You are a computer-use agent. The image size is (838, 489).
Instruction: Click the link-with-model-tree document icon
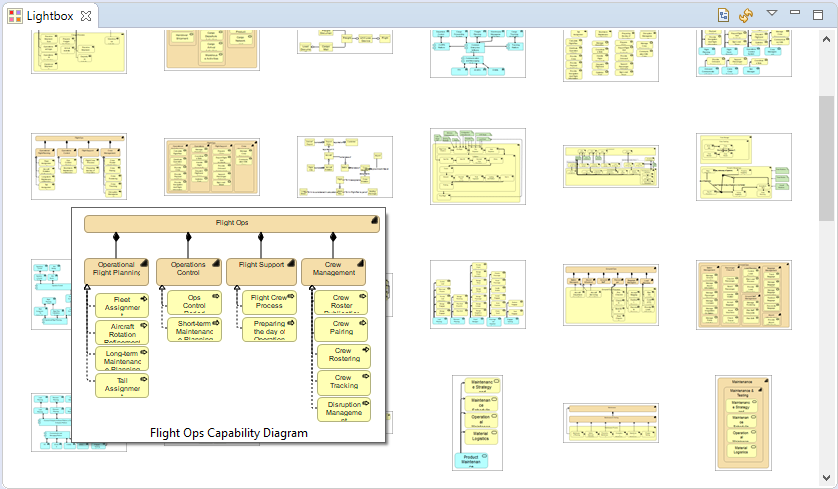[x=723, y=15]
